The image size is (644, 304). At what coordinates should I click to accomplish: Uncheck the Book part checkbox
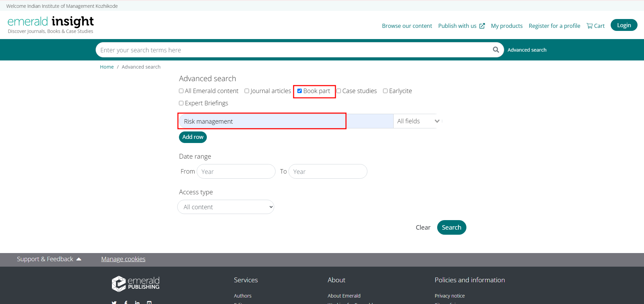(300, 91)
